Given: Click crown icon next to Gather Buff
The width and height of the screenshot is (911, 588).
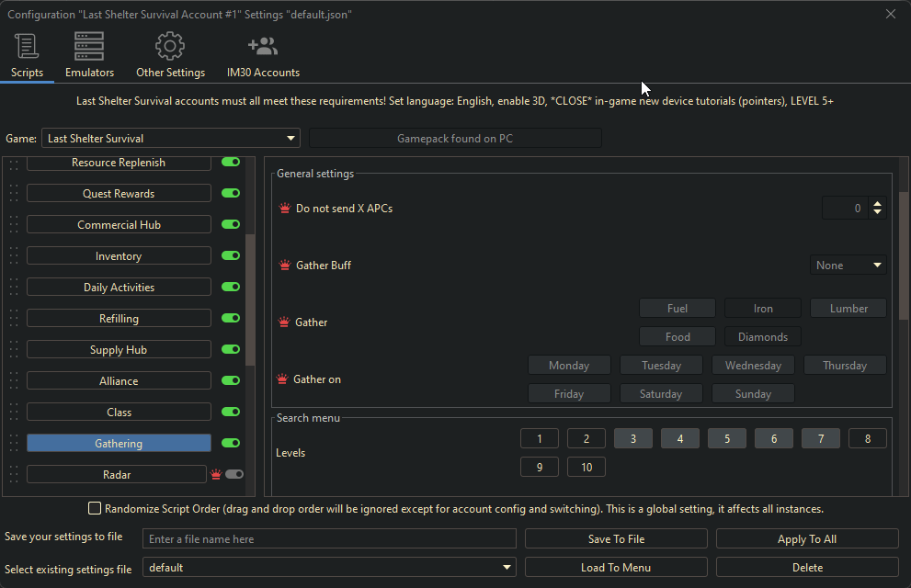Looking at the screenshot, I should point(284,266).
